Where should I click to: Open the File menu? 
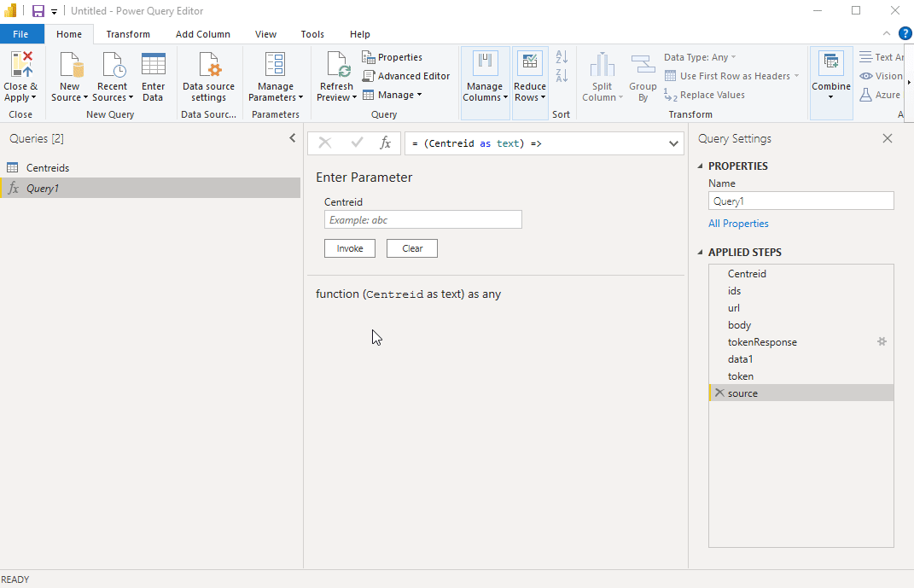(x=21, y=34)
